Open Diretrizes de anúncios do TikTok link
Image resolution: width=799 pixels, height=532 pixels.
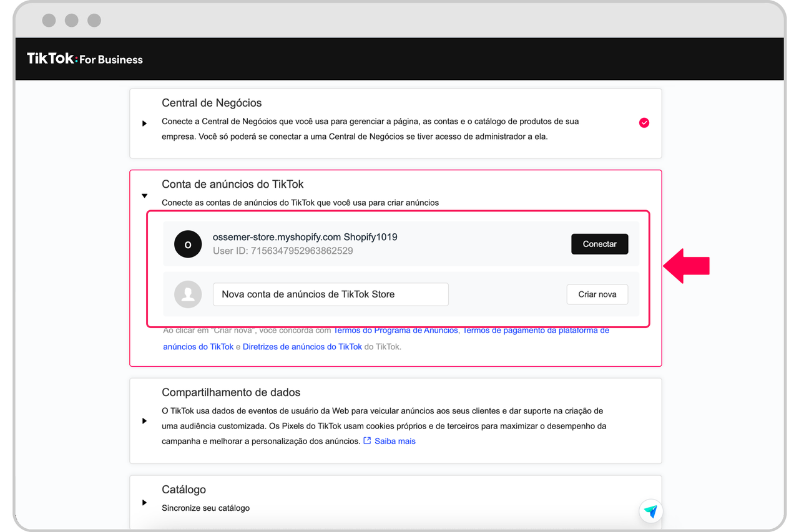click(302, 347)
